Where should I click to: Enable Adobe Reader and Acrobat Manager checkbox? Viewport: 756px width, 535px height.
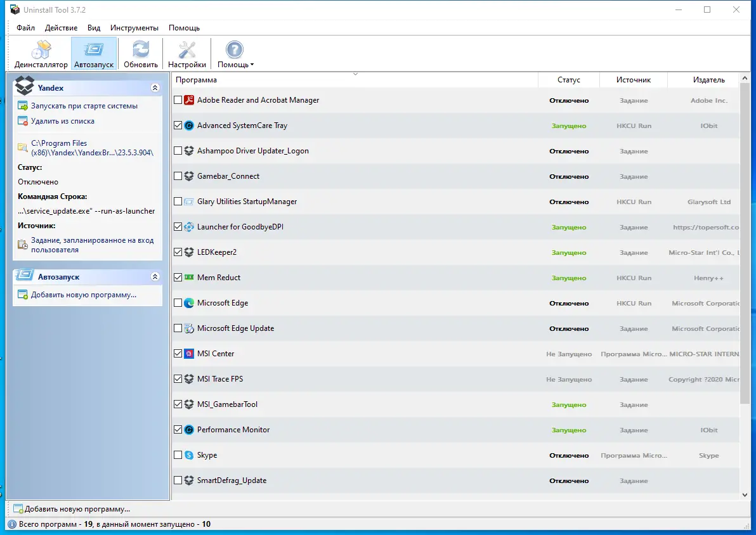178,100
